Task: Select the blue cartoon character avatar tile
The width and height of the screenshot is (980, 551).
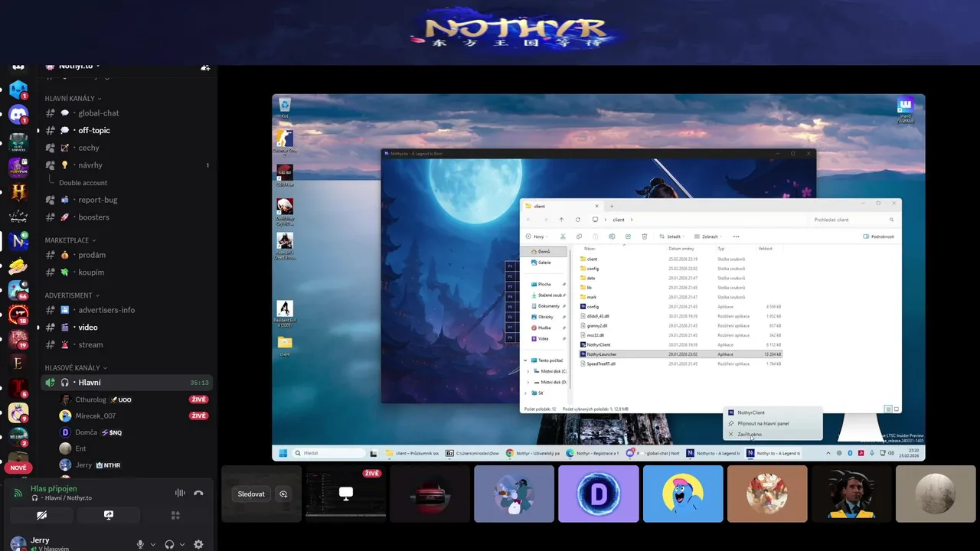Action: tap(683, 494)
